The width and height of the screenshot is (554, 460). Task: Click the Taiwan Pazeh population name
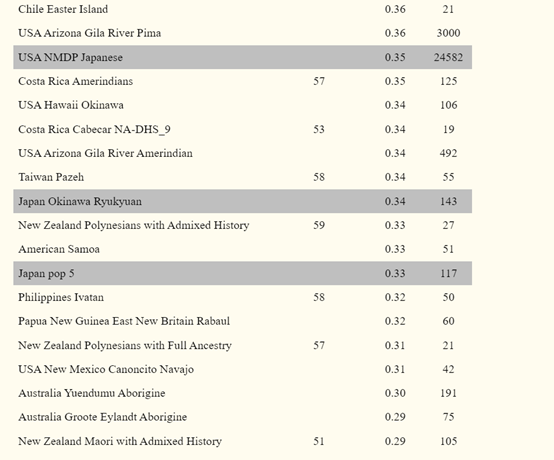51,177
